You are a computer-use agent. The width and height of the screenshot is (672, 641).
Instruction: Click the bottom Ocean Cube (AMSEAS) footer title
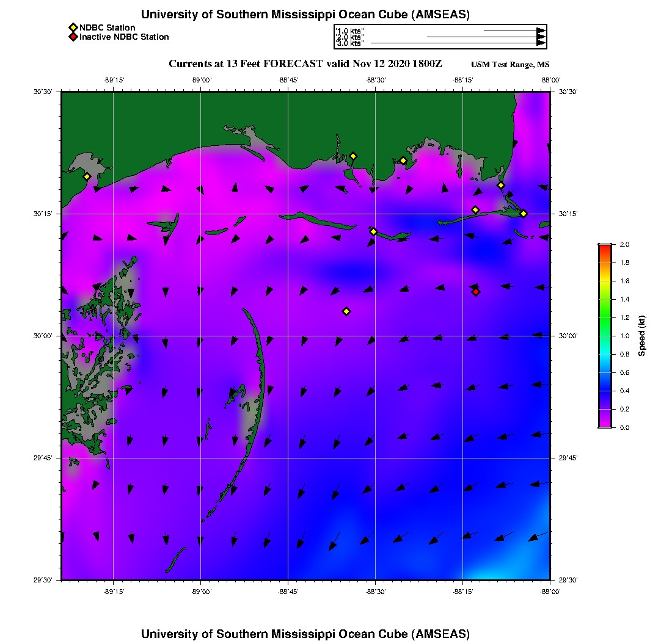(305, 634)
